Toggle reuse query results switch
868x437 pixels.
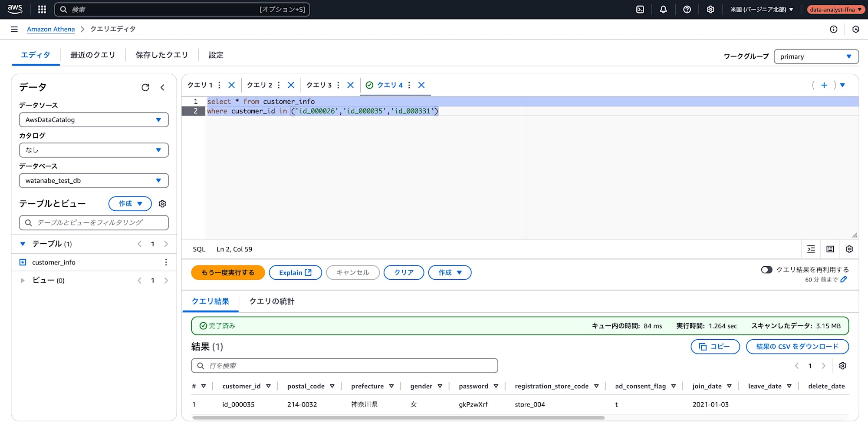point(766,270)
